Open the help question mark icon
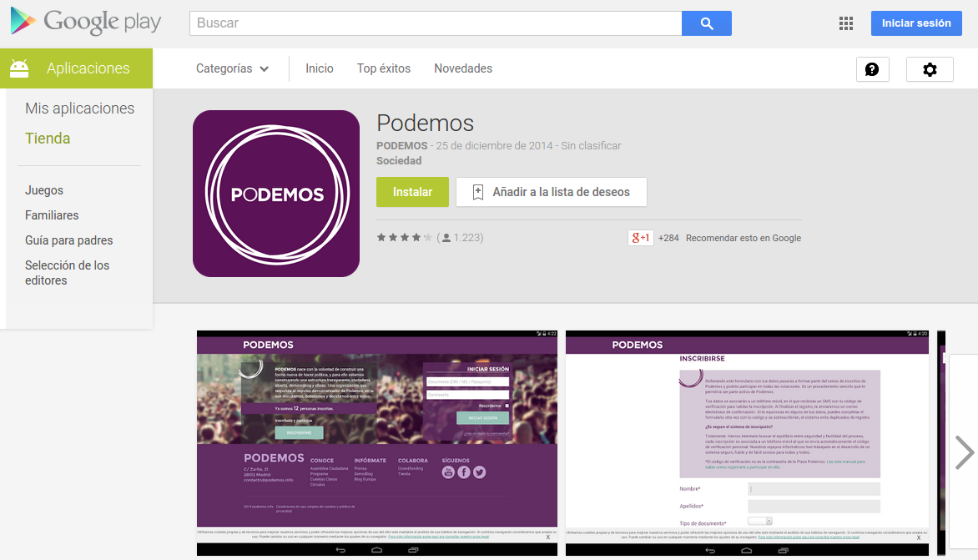Viewport: 978px width, 560px height. point(872,69)
